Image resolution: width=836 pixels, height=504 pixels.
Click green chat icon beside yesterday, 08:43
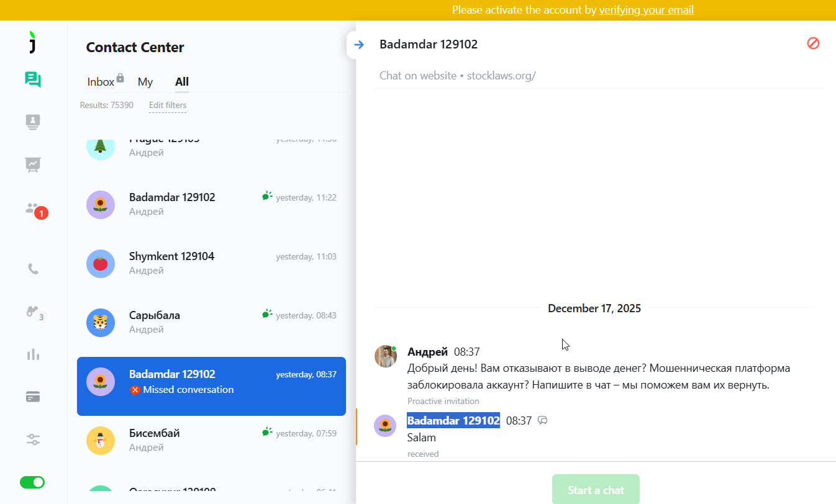coord(267,314)
